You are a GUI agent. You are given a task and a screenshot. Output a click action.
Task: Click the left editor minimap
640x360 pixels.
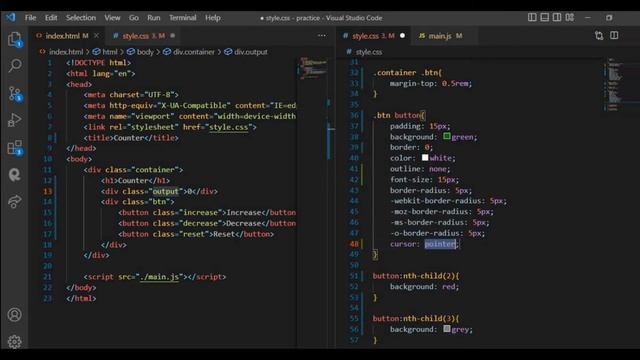[x=313, y=68]
